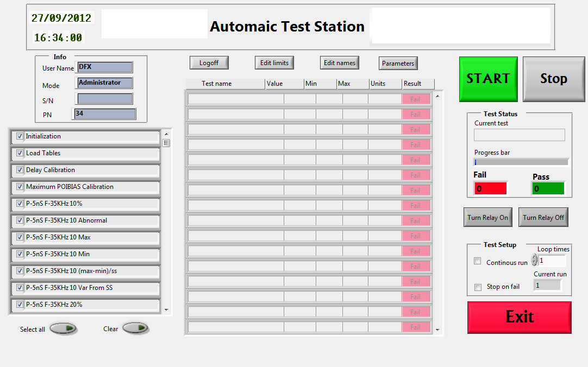Click the Test name column header

point(226,84)
